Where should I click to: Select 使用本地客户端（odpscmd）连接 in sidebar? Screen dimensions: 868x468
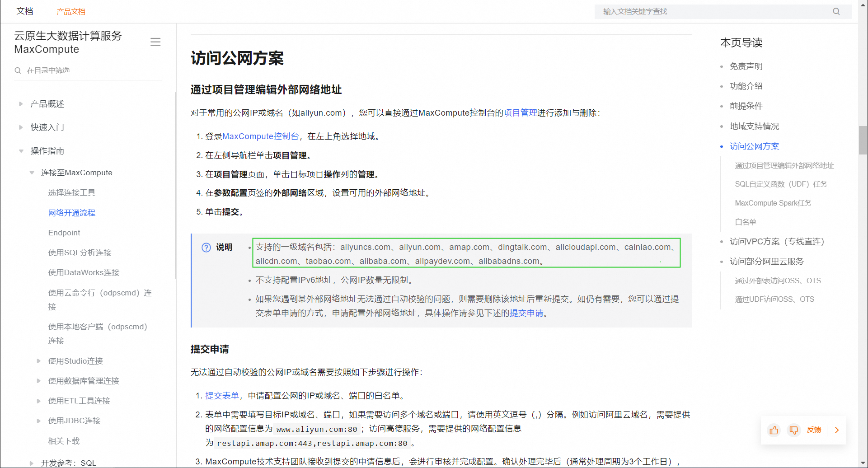click(x=98, y=333)
